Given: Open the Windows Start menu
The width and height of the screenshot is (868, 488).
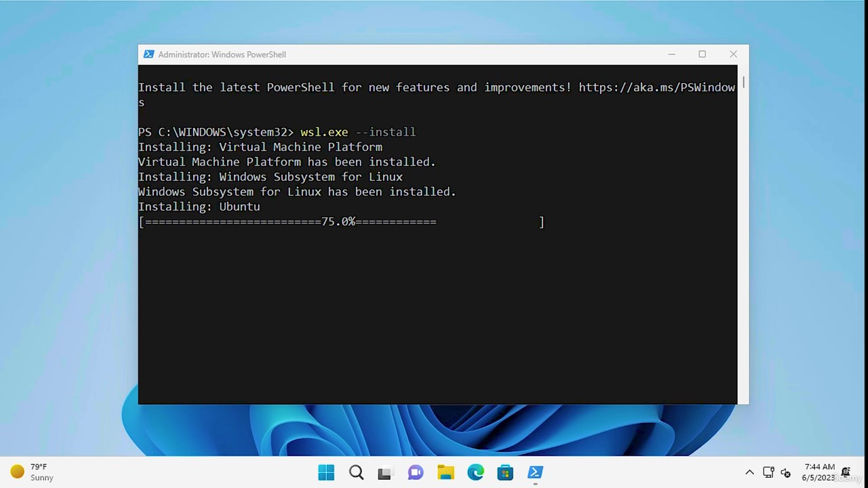Looking at the screenshot, I should 326,472.
